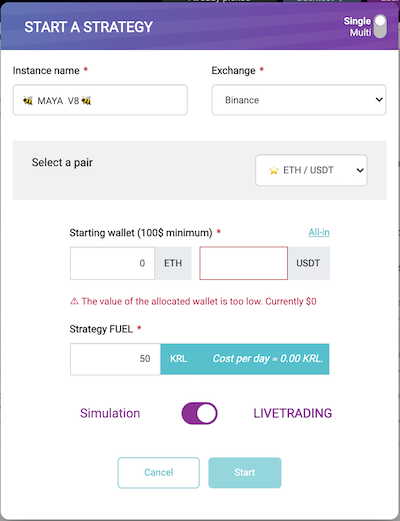Click the All-in link

click(319, 232)
